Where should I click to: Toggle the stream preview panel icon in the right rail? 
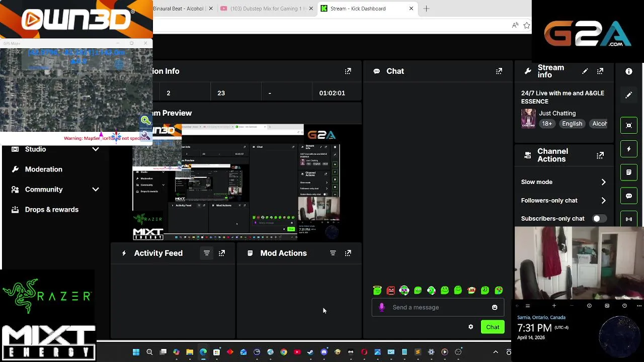[629, 125]
